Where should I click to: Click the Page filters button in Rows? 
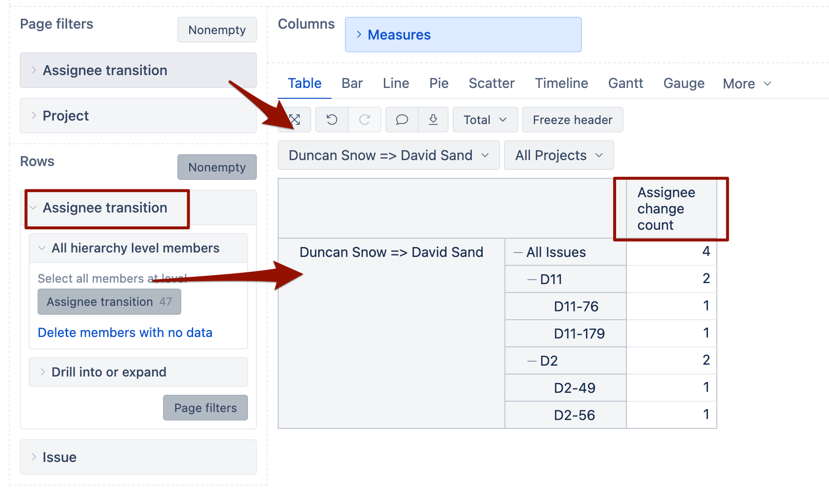[x=206, y=408]
